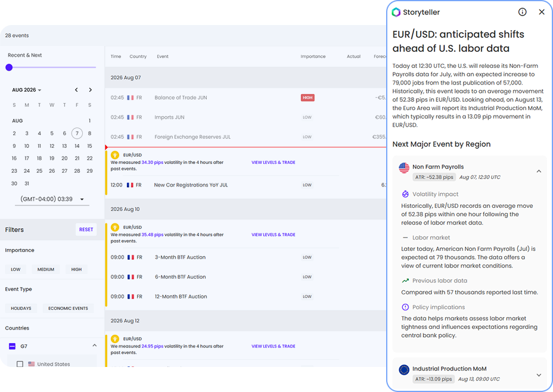This screenshot has height=392, width=553.
Task: Click the Event column header
Action: pyautogui.click(x=163, y=57)
